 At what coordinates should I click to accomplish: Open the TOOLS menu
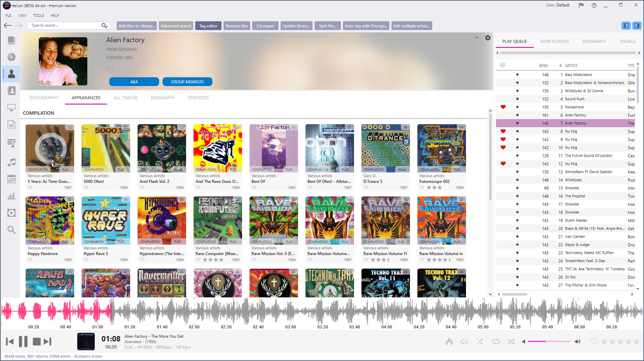point(38,16)
